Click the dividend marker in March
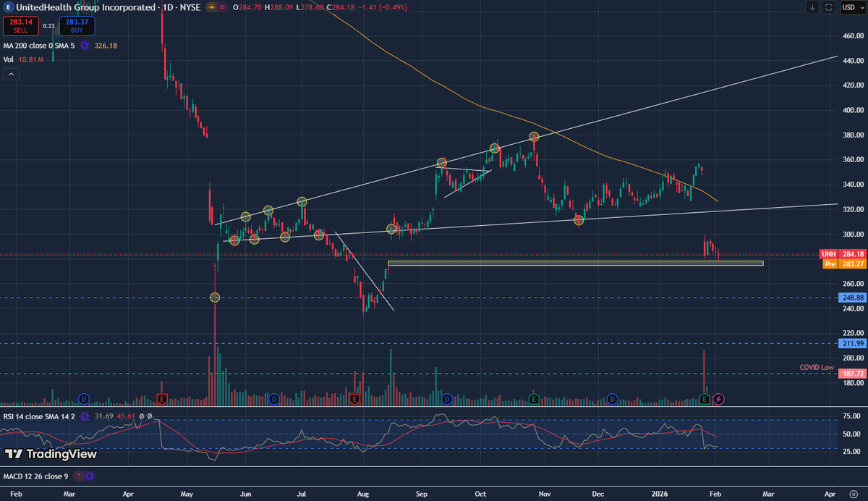The width and height of the screenshot is (868, 501). pos(82,399)
